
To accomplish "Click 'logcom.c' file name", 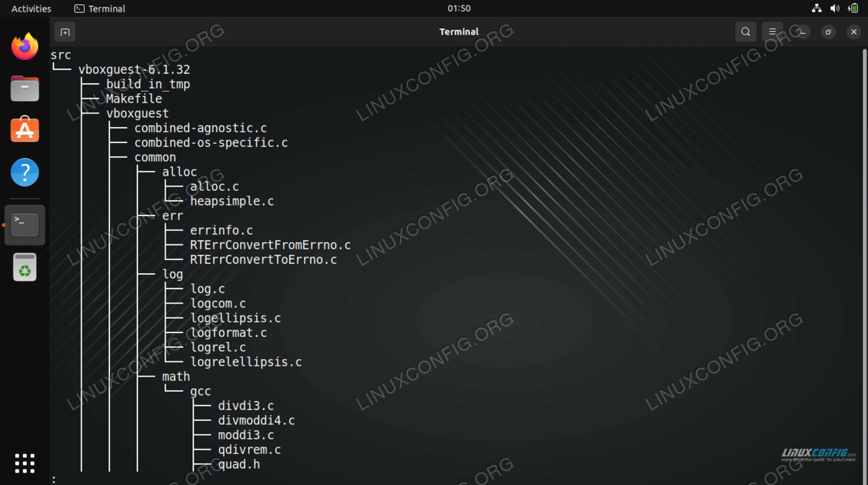I will coord(218,304).
